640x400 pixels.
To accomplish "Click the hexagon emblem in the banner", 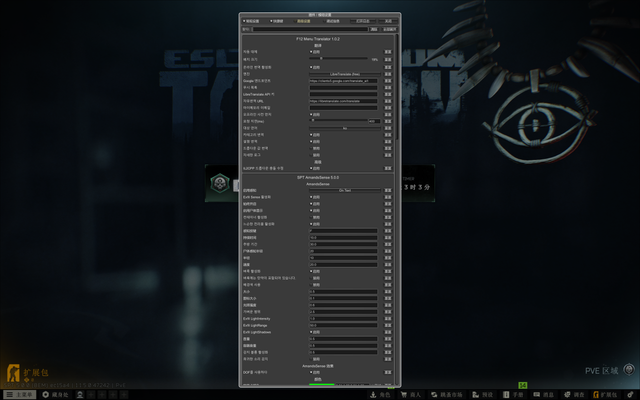I will coord(220,183).
